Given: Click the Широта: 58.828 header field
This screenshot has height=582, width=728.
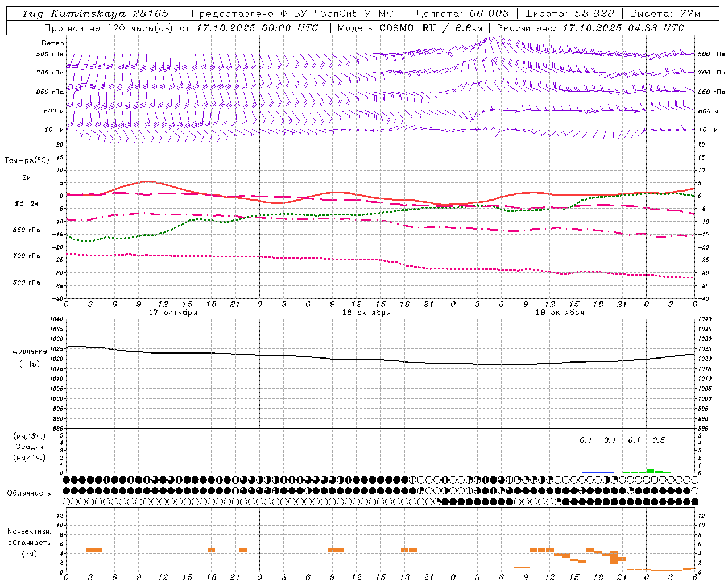Looking at the screenshot, I should tap(570, 14).
